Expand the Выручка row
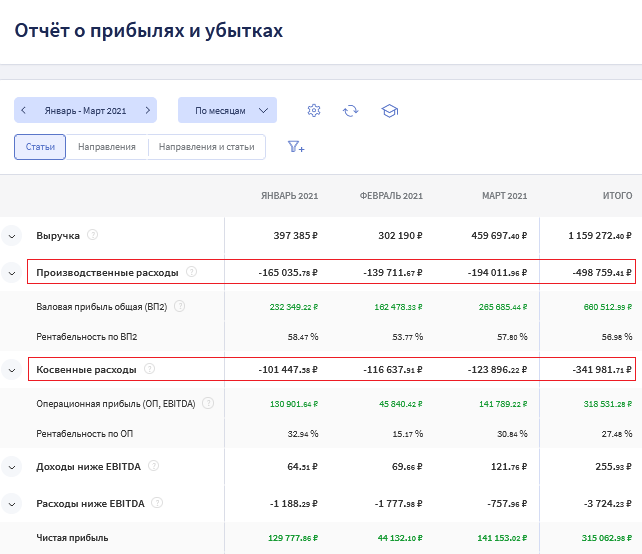This screenshot has height=554, width=642. (x=12, y=236)
